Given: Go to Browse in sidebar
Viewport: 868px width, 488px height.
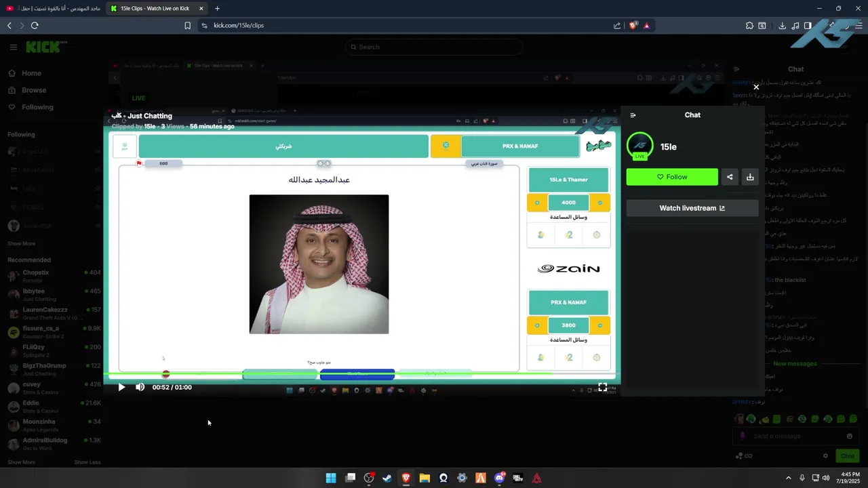Looking at the screenshot, I should click(28, 90).
